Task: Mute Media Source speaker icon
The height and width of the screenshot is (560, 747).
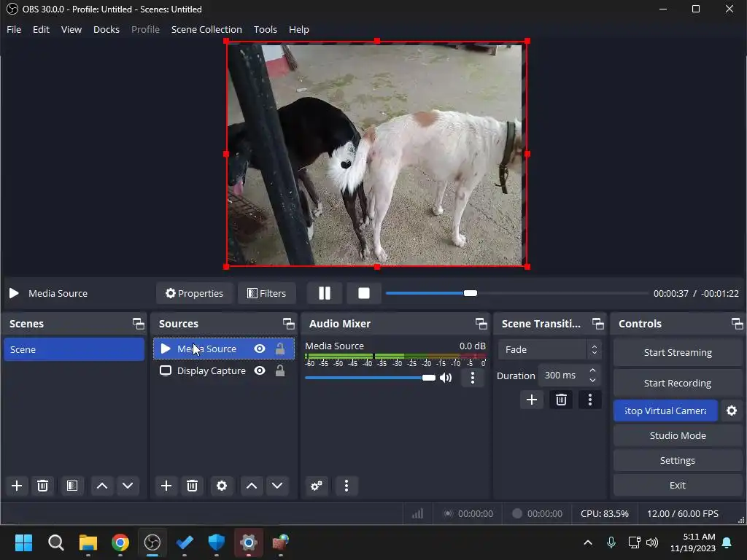Action: (446, 378)
